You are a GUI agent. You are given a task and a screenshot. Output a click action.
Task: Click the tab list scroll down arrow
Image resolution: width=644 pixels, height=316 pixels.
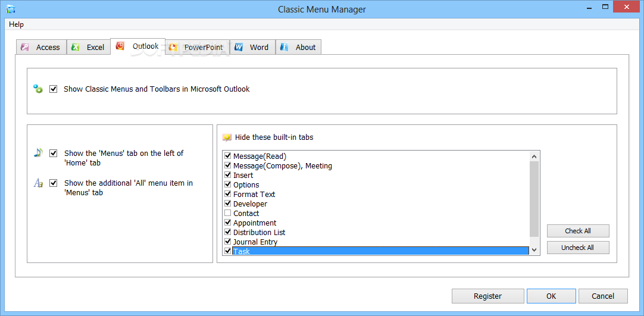[534, 249]
